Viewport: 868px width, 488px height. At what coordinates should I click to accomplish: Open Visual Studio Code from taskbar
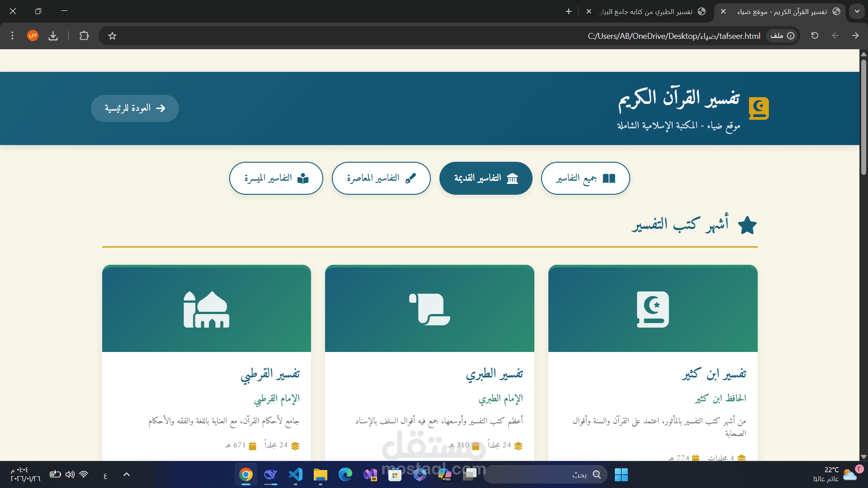click(296, 474)
